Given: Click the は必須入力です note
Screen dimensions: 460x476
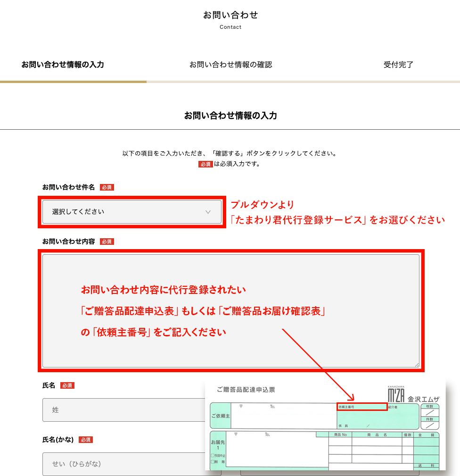Looking at the screenshot, I should [237, 164].
